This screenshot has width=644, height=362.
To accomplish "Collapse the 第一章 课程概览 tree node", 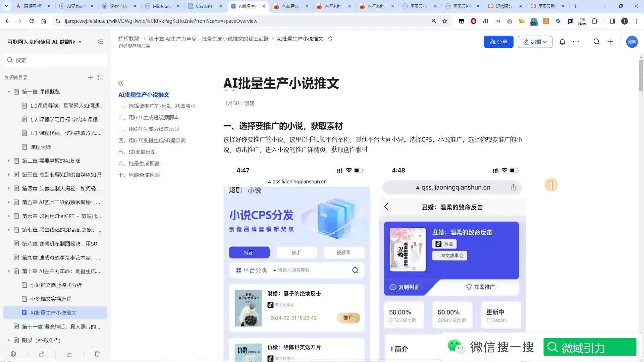I will click(9, 92).
